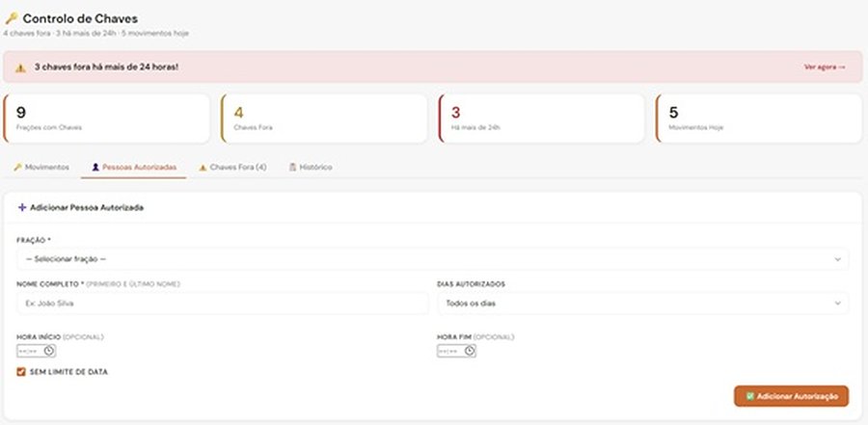Uncheck the Sem Limite de Data checkbox
The image size is (868, 425).
click(x=21, y=372)
